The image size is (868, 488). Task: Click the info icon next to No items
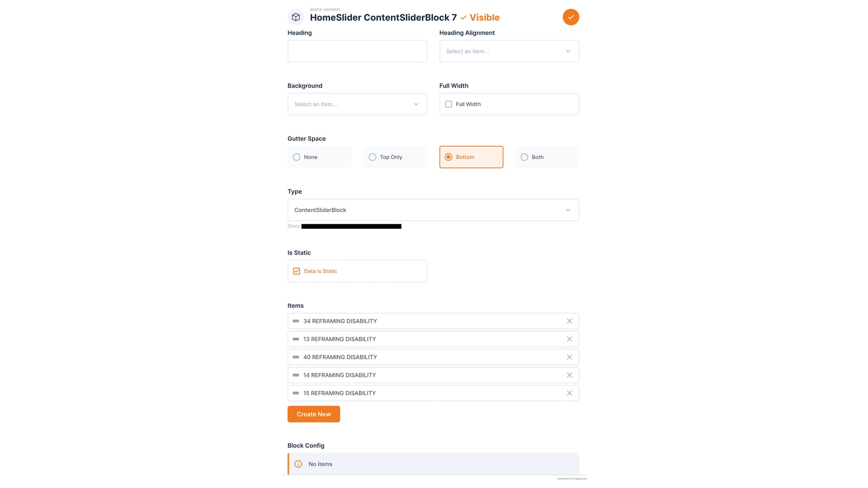click(x=298, y=464)
